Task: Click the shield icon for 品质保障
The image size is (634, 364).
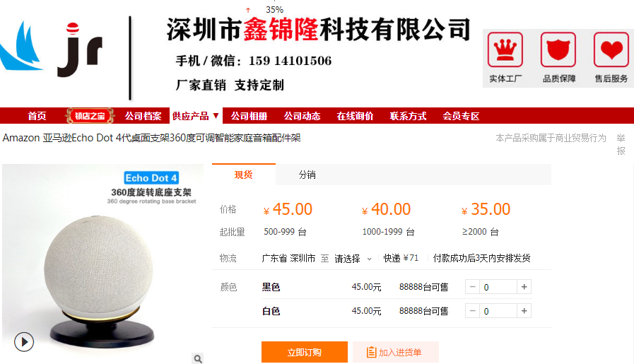Action: click(x=558, y=49)
